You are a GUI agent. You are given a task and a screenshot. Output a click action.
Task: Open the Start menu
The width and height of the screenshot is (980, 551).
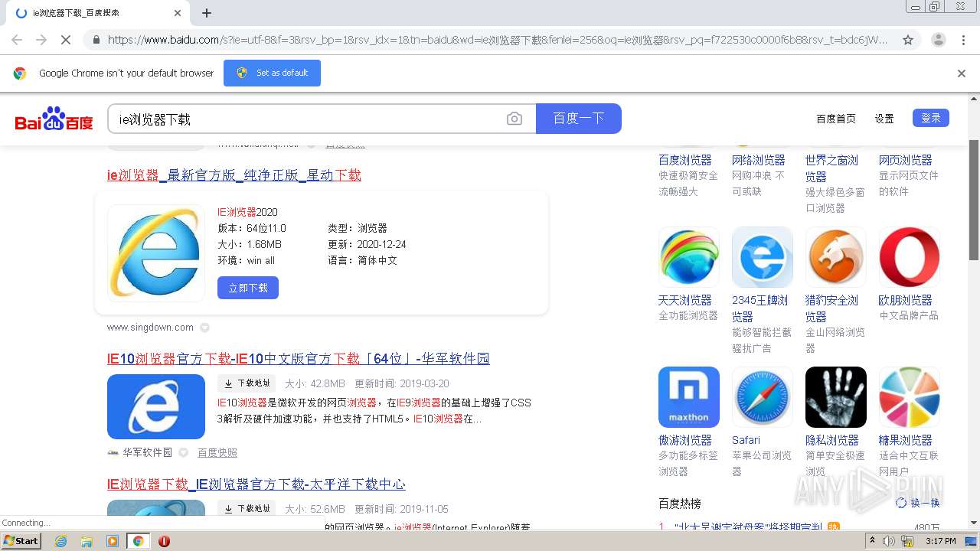click(21, 541)
